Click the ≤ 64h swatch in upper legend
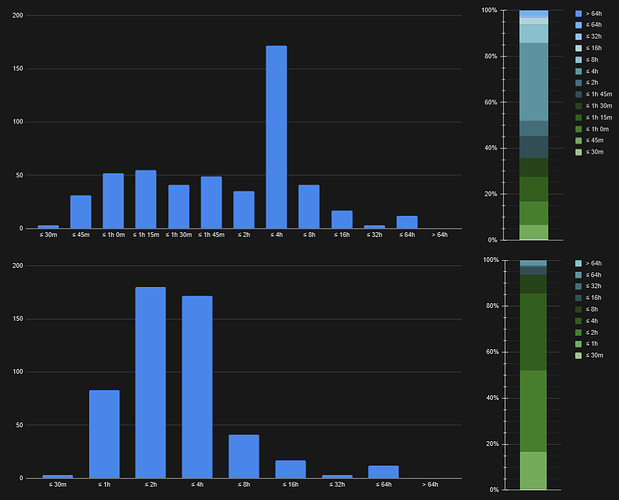 coord(579,25)
